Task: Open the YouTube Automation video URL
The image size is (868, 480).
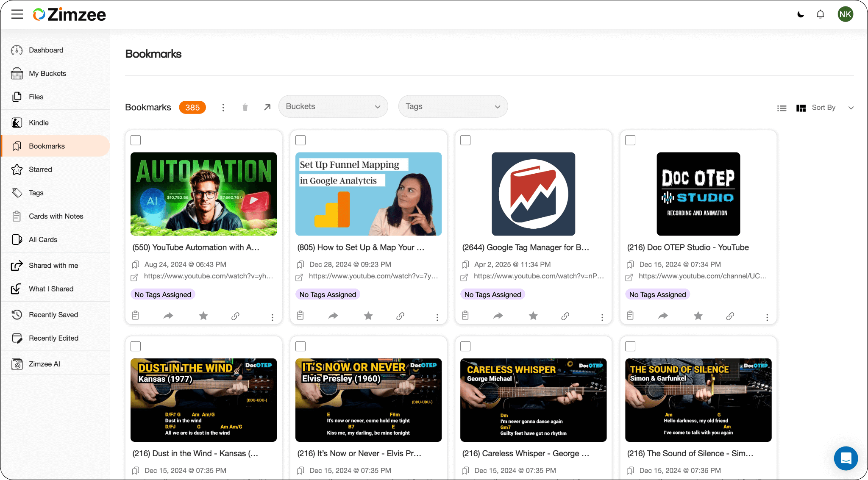Action: 209,276
